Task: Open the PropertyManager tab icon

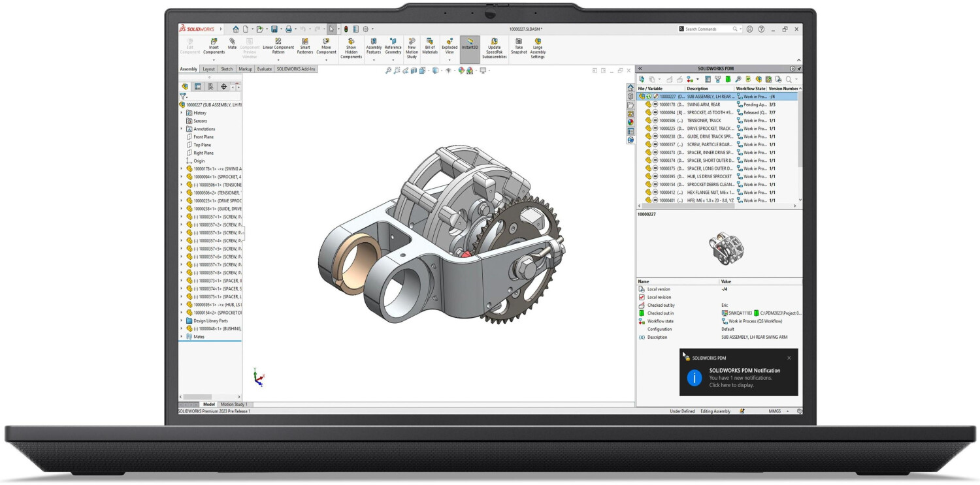Action: click(x=197, y=86)
